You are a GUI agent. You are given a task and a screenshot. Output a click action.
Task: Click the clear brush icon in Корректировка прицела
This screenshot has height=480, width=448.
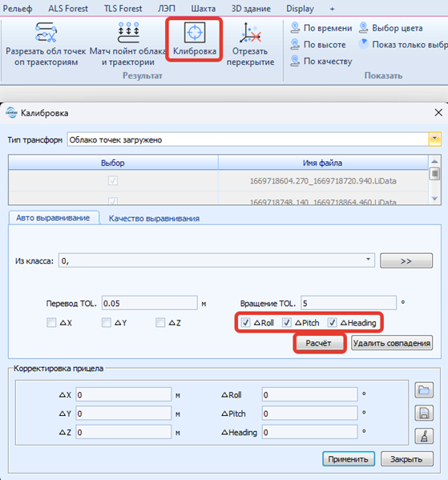[x=424, y=436]
